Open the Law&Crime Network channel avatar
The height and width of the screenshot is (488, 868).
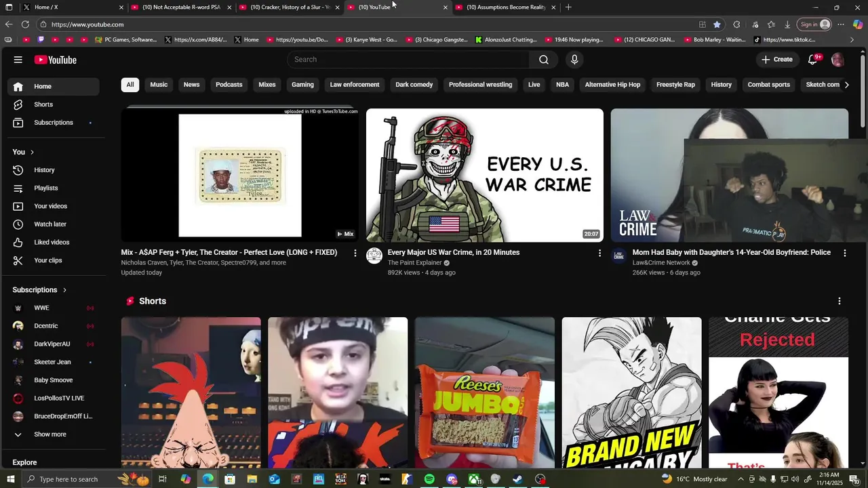(618, 256)
